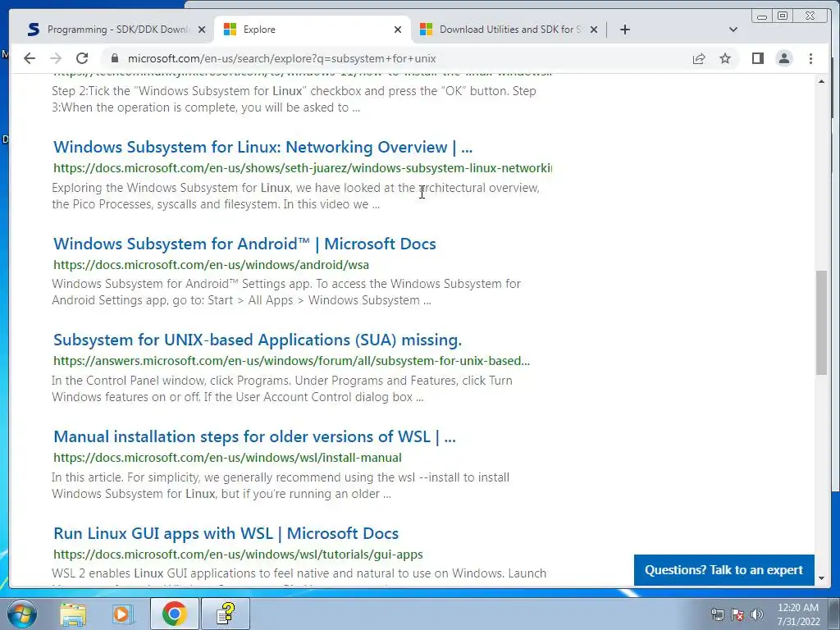Image resolution: width=840 pixels, height=630 pixels.
Task: Click the page scrollbar thumb
Action: point(821,322)
